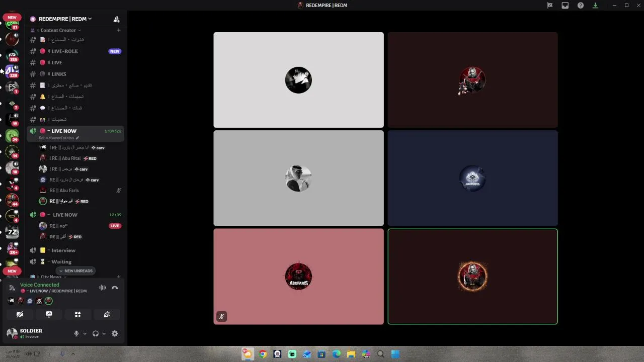Image resolution: width=644 pixels, height=362 pixels.
Task: Join the Interview voice channel
Action: [75, 250]
